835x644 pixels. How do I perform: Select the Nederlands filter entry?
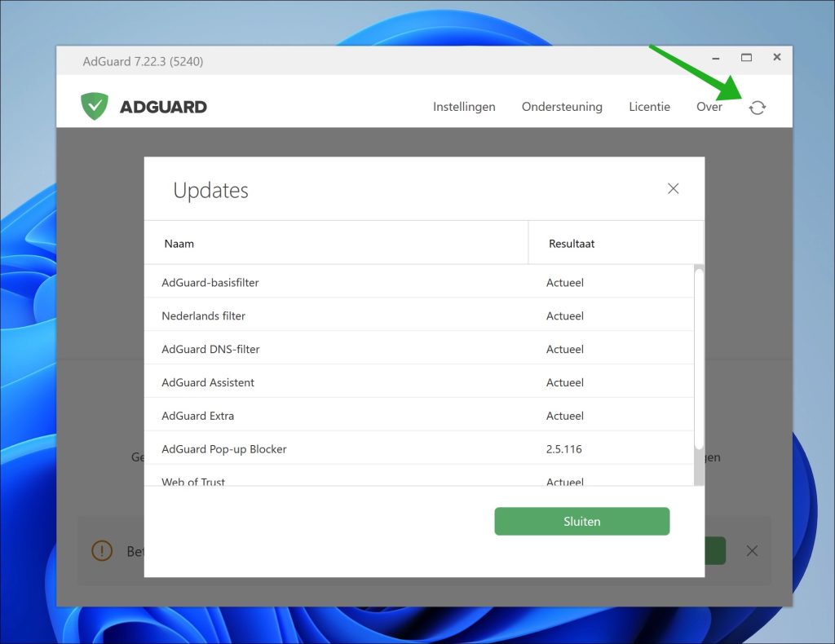tap(204, 316)
